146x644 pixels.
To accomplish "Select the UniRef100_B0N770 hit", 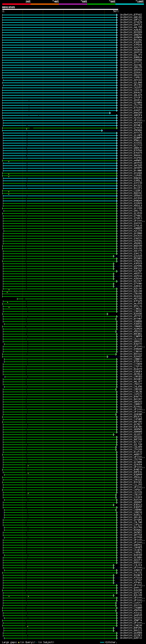I will (x=131, y=397).
